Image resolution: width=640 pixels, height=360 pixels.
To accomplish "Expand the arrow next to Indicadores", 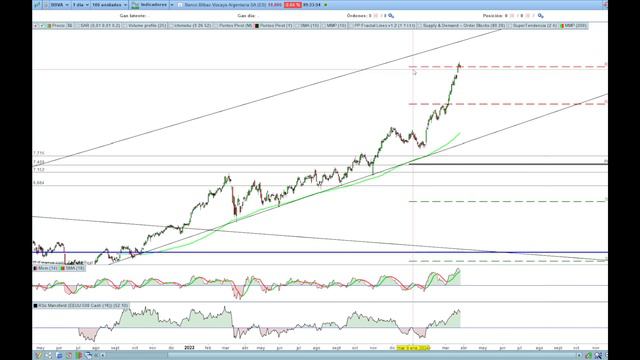I will tap(172, 5).
